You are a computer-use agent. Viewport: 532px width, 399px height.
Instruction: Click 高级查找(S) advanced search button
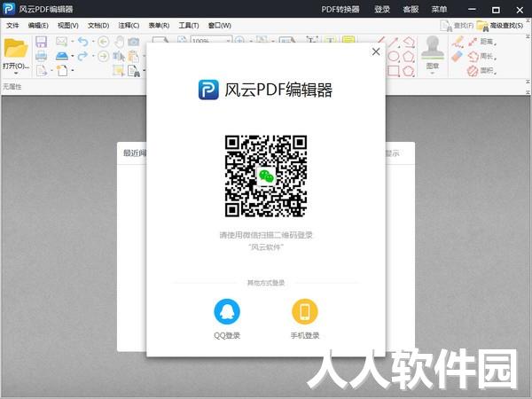click(500, 26)
